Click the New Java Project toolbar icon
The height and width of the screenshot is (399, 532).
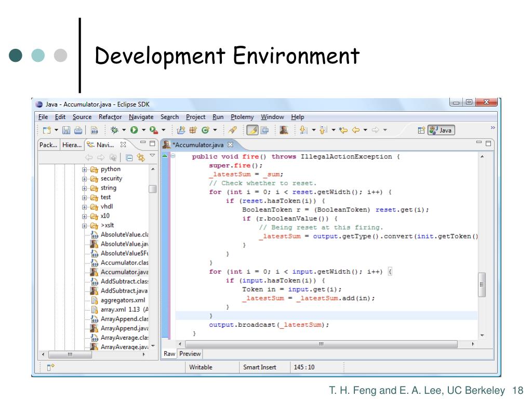click(x=181, y=130)
